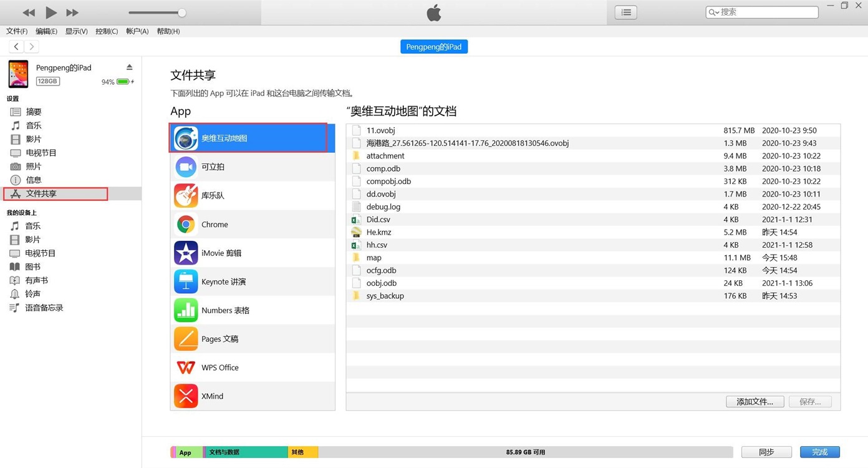Select the Keynote 讲演 app
This screenshot has width=868, height=468.
point(223,282)
